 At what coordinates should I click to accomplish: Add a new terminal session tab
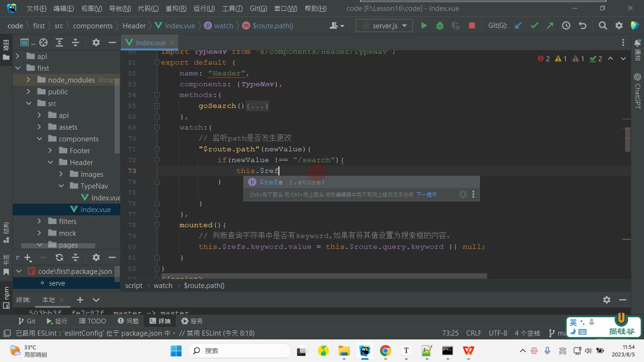click(x=80, y=300)
